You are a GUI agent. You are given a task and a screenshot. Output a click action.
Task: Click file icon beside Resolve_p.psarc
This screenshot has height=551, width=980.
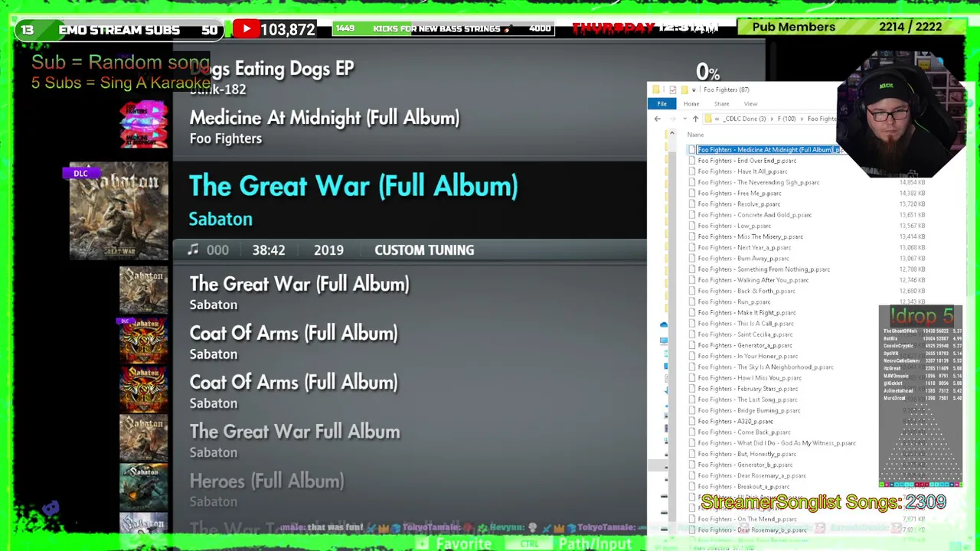click(692, 204)
